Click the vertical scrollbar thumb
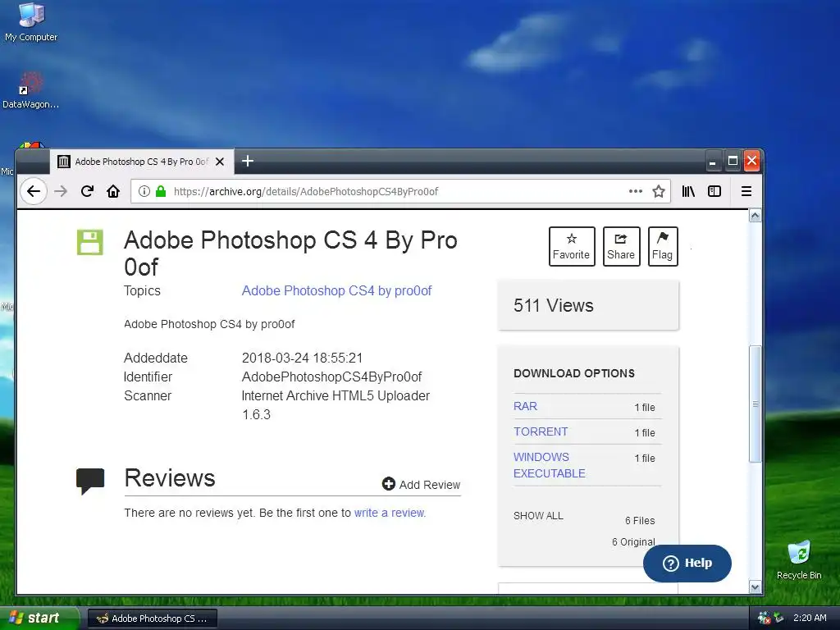Viewport: 840px width, 630px height. pyautogui.click(x=756, y=404)
